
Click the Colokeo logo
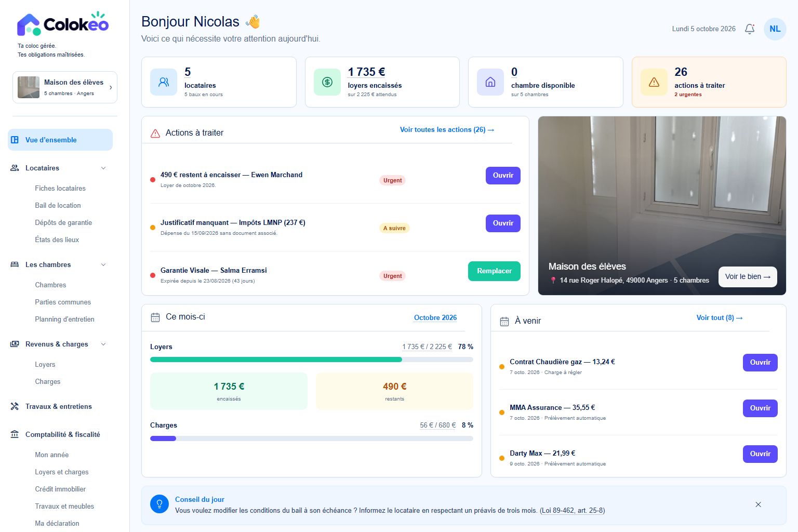point(63,24)
